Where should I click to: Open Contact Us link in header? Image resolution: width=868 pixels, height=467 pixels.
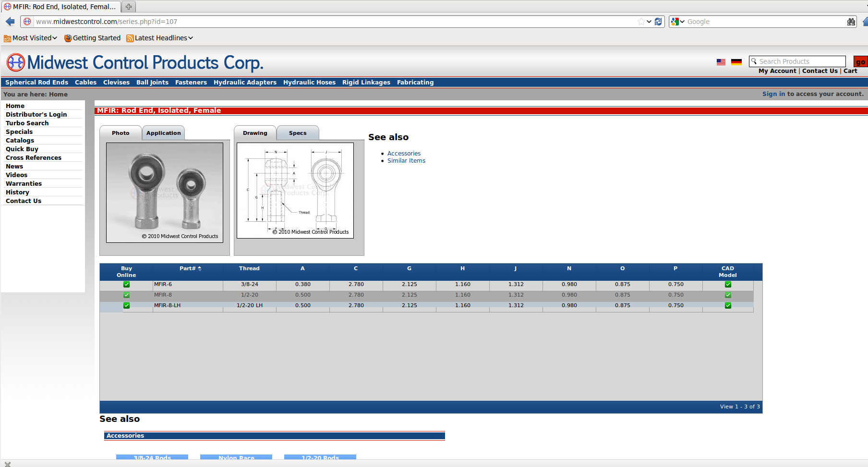[x=820, y=71]
